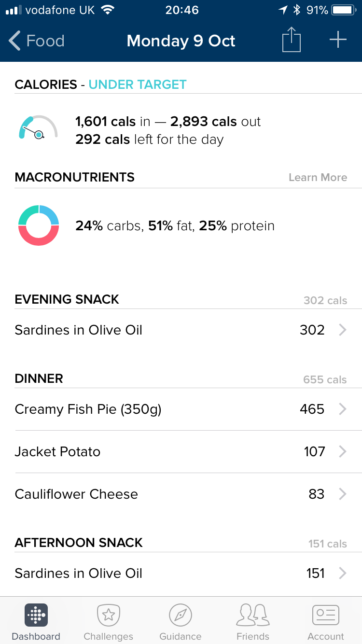Tap Learn More beside Macronutrients

pyautogui.click(x=318, y=177)
